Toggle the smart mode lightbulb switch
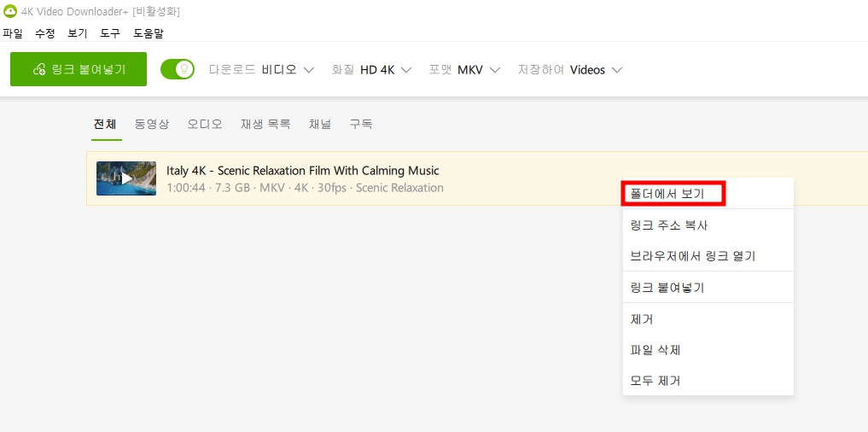Image resolution: width=868 pixels, height=432 pixels. click(178, 69)
